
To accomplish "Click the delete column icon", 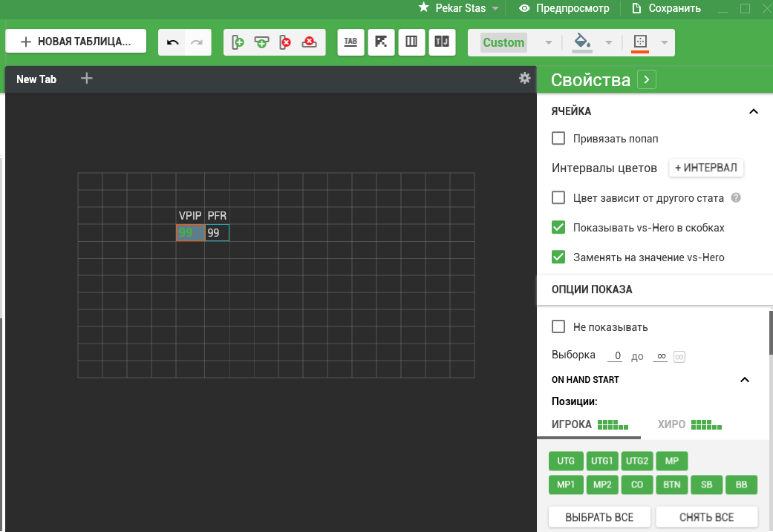I will tap(285, 42).
